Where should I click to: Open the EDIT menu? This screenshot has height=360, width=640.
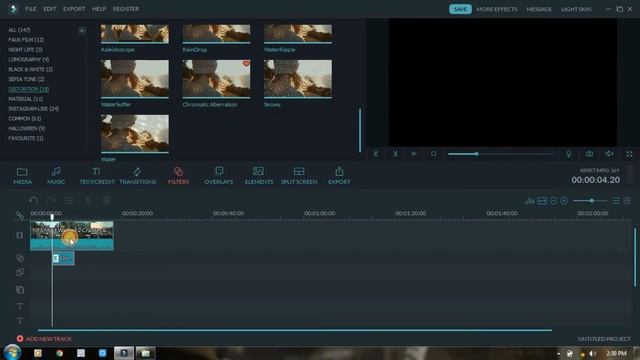(50, 9)
